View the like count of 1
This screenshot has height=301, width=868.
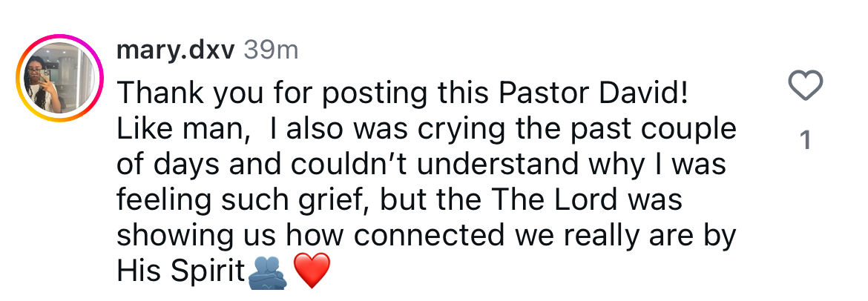coord(806,139)
